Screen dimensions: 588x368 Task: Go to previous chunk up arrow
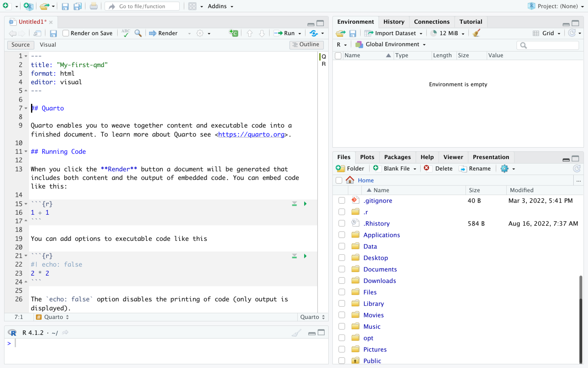point(249,33)
